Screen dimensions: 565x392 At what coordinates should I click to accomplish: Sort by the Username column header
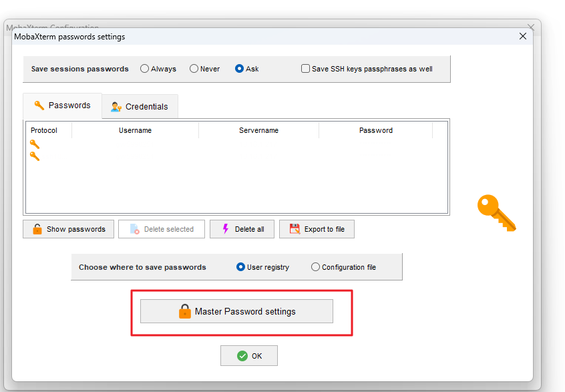pos(135,130)
